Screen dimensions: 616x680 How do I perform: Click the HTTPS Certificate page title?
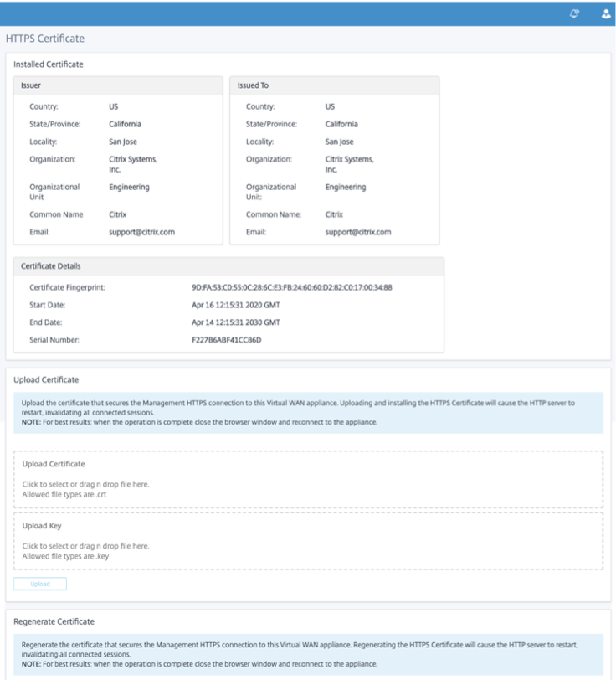point(45,39)
